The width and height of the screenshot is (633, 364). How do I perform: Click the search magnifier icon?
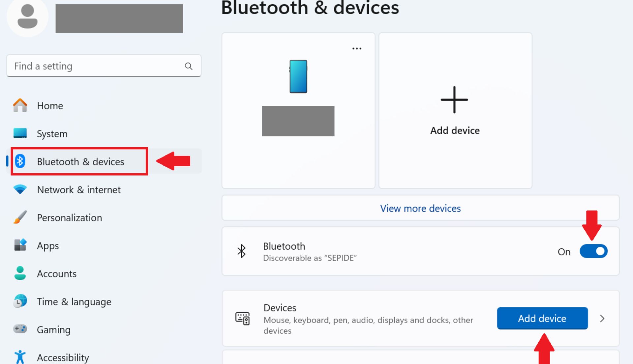coord(189,66)
